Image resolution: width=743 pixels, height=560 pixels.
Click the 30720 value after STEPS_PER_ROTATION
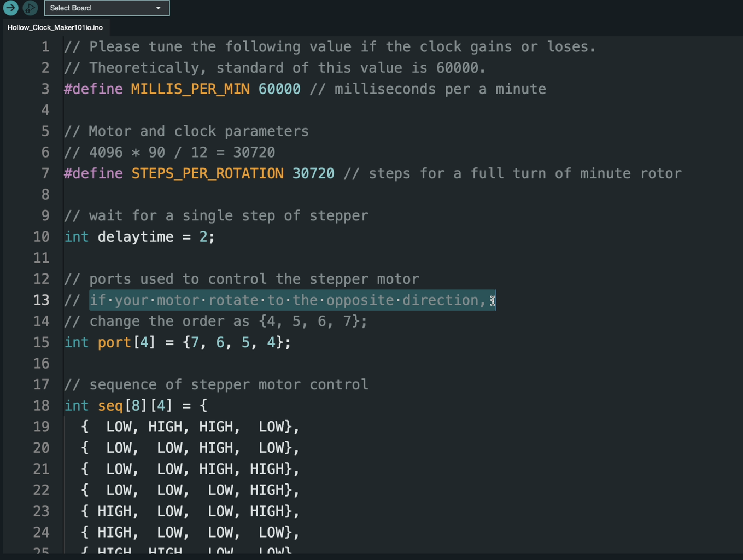point(313,174)
